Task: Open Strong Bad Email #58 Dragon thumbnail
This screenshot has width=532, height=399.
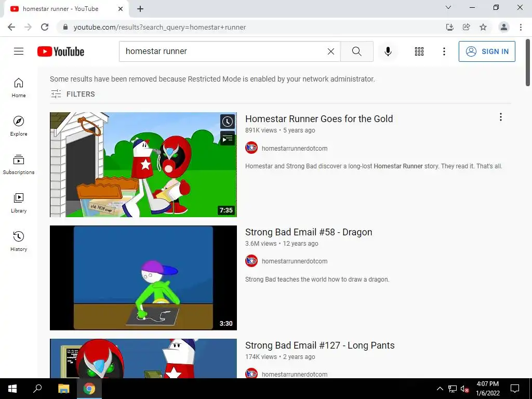Action: pyautogui.click(x=143, y=278)
